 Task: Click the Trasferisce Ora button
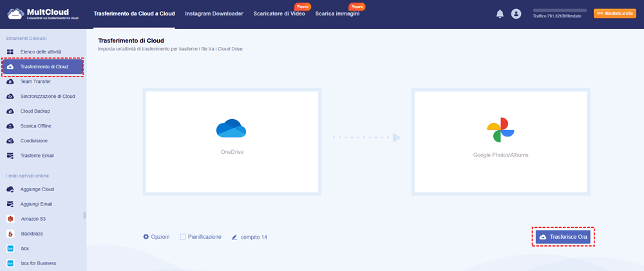563,237
